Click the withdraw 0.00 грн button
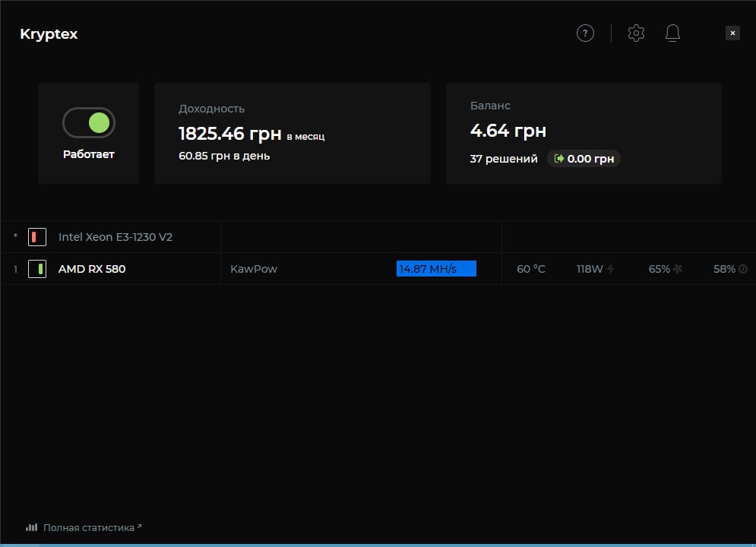The image size is (756, 547). pos(584,159)
